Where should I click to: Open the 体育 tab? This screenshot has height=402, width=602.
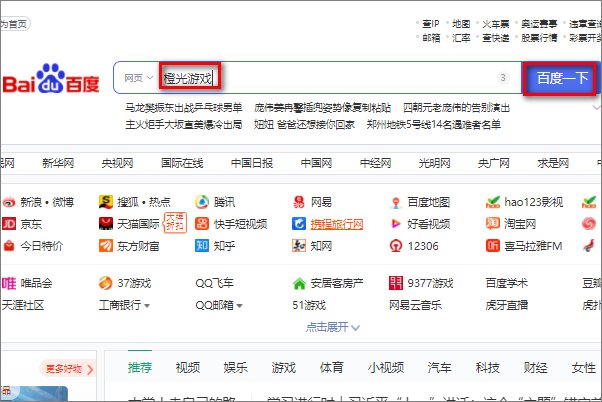tap(332, 367)
